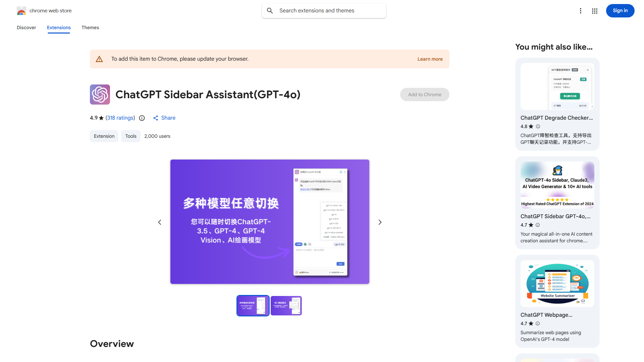Open the 318 ratings link
Image resolution: width=644 pixels, height=362 pixels.
click(x=120, y=118)
